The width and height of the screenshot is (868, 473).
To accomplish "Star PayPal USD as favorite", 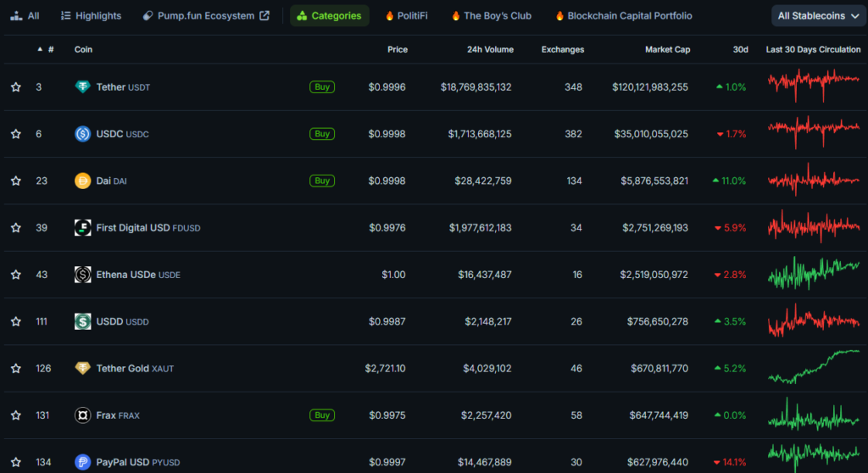I will click(x=16, y=462).
